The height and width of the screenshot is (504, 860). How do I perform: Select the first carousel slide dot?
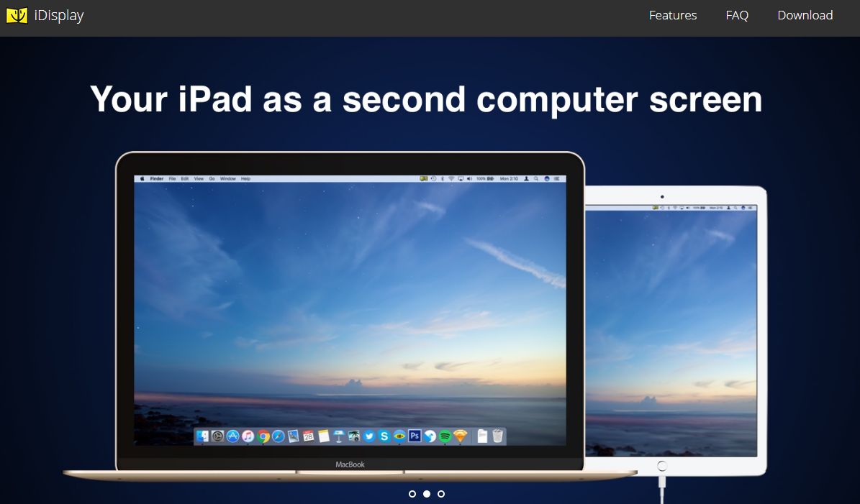(412, 494)
